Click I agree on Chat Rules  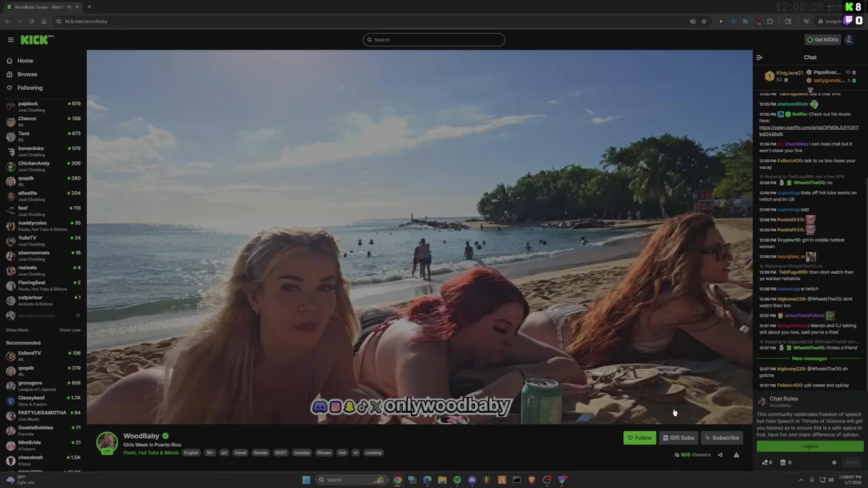click(810, 446)
